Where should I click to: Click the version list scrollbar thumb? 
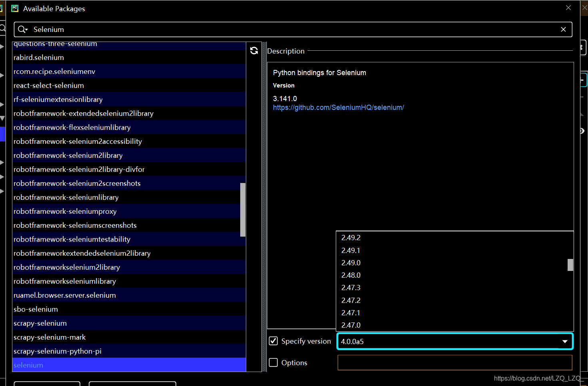click(570, 265)
